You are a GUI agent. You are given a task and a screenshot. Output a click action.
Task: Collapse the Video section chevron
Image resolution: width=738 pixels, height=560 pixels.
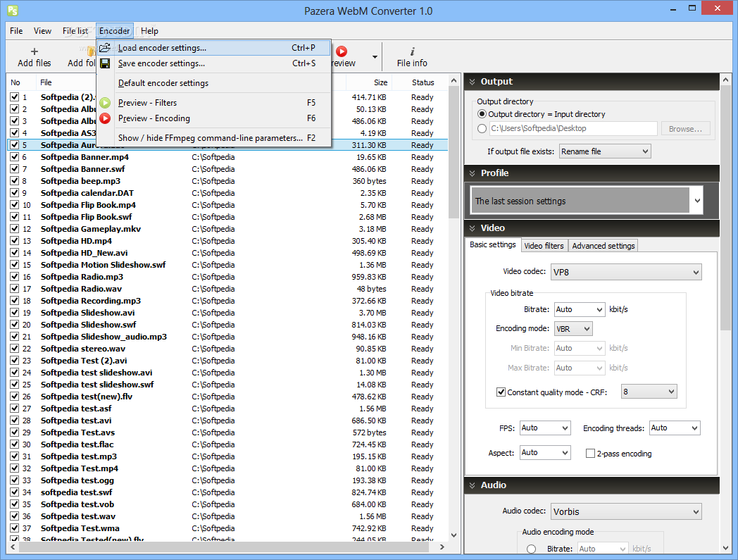(472, 228)
